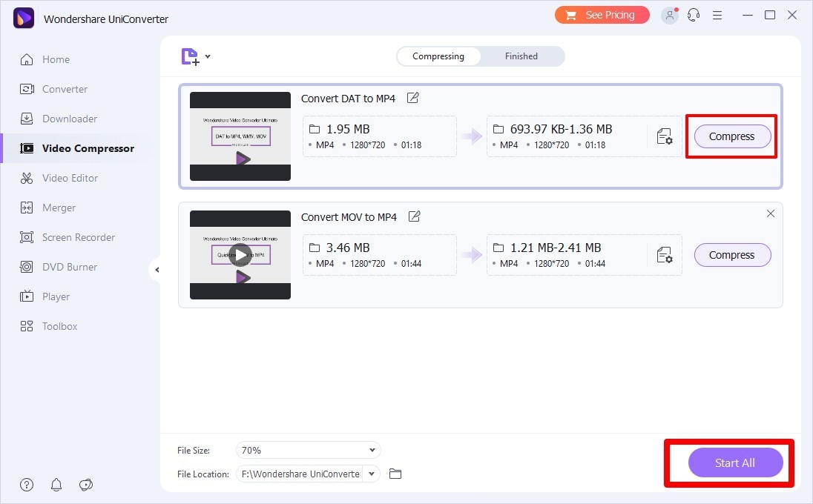
Task: Switch to the Compressing tab
Action: pos(438,56)
